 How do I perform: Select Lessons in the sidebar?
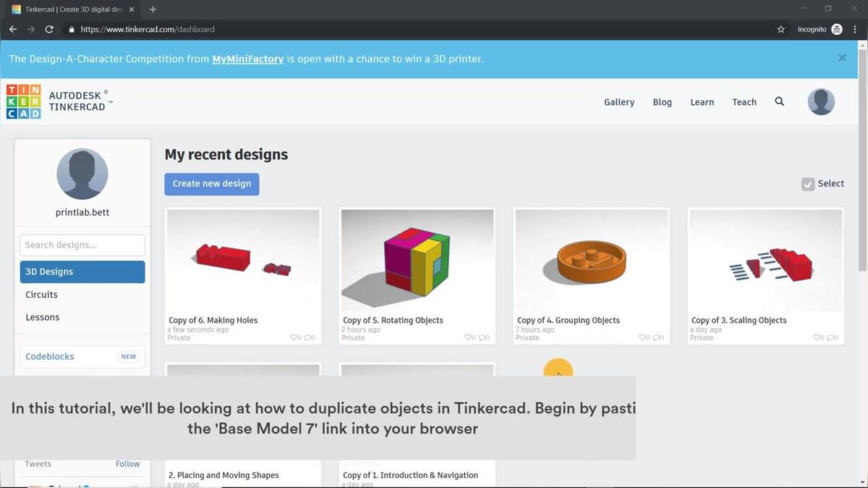point(43,317)
